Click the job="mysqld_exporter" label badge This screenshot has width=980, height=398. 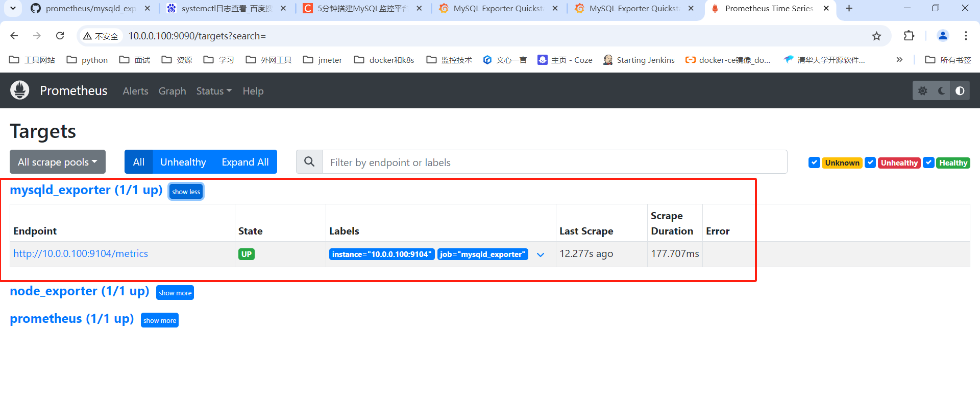pos(482,254)
